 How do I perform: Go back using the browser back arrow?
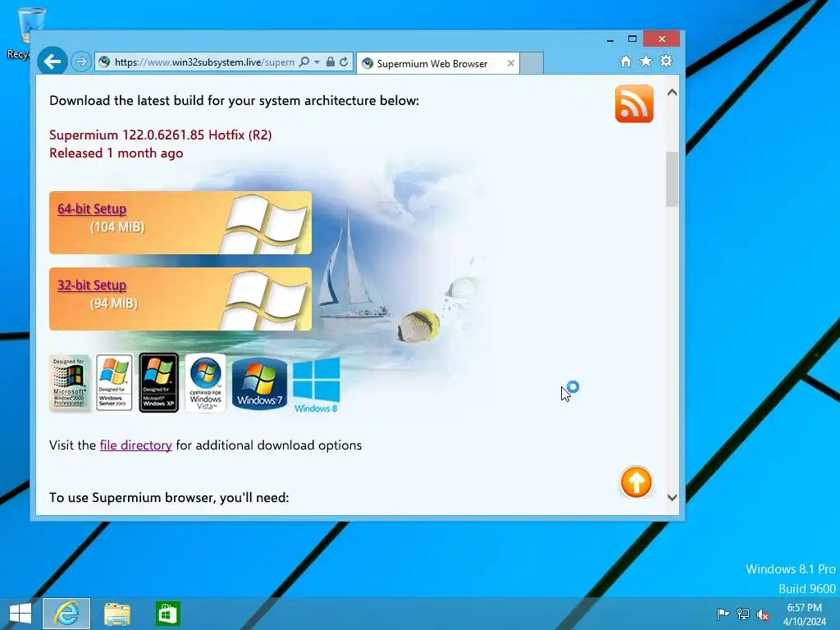point(52,62)
